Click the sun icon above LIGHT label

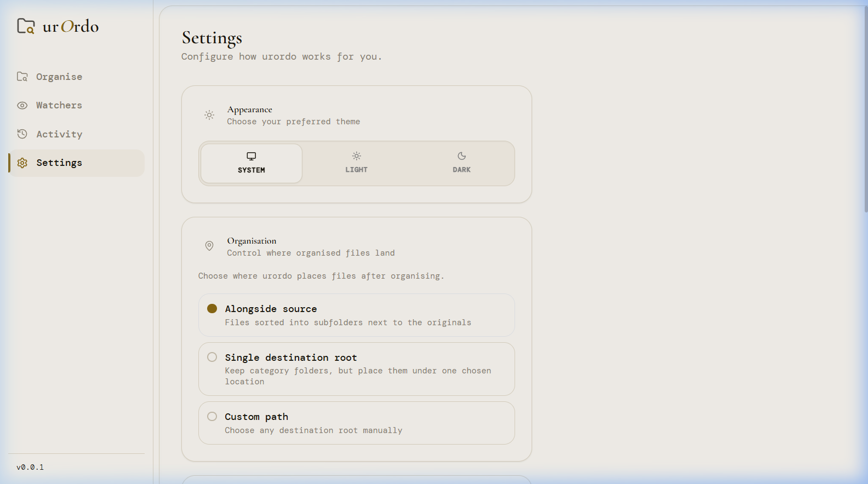356,156
